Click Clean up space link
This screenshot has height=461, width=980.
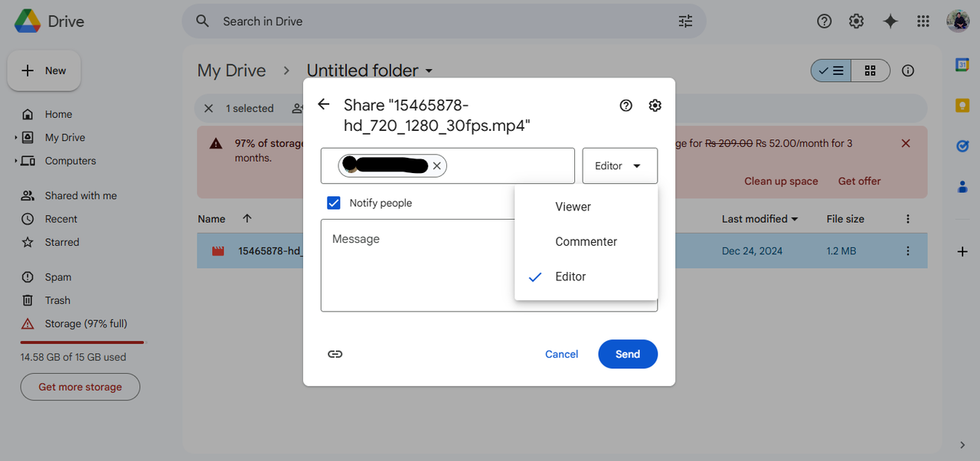point(781,181)
